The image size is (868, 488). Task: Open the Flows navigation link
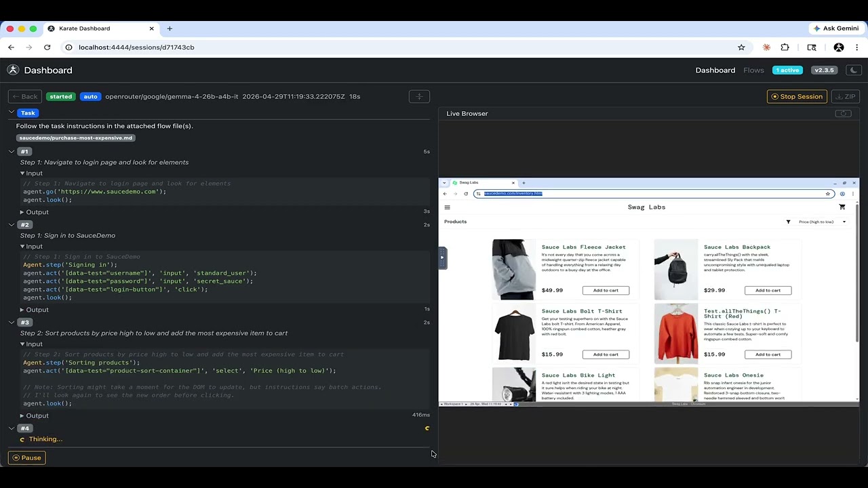(x=753, y=70)
